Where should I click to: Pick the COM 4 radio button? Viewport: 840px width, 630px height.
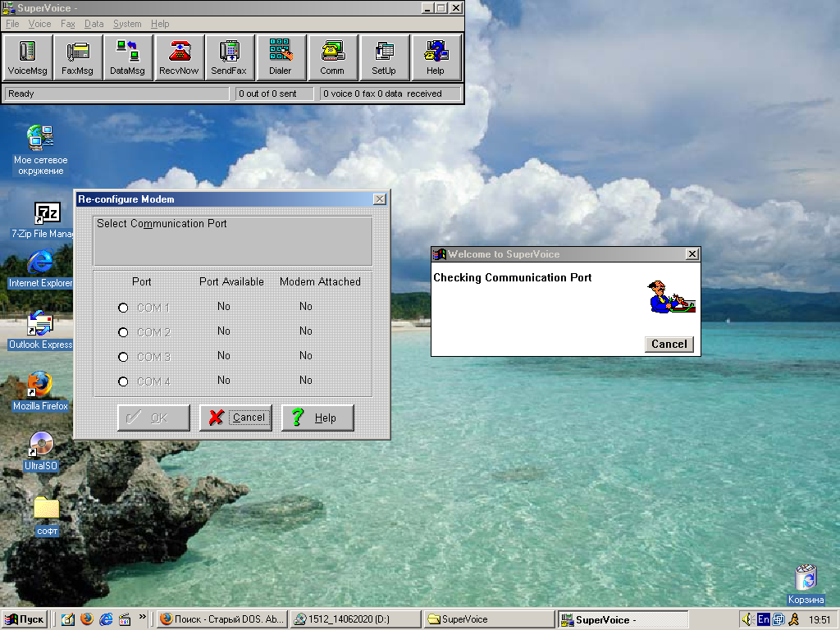click(x=124, y=381)
